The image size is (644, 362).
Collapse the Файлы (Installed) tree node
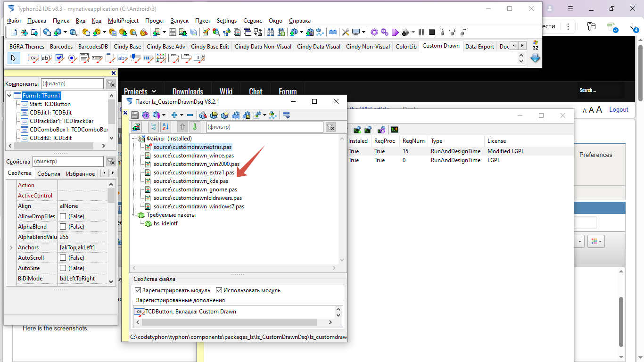[x=133, y=139]
